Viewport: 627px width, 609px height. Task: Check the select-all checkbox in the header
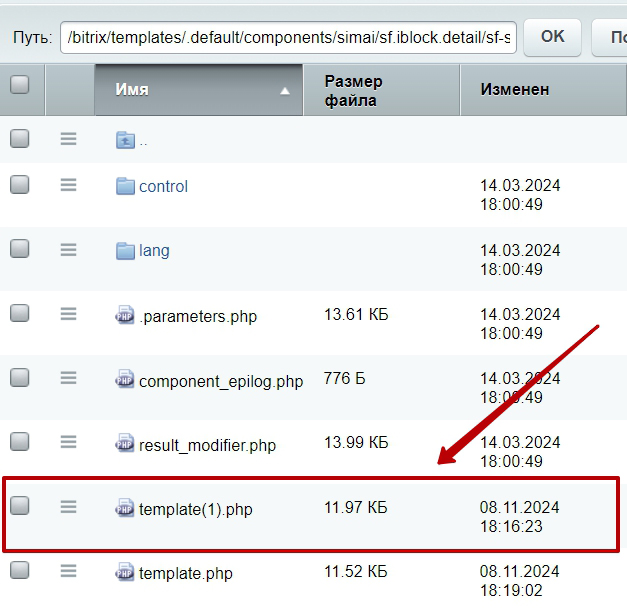pos(20,85)
